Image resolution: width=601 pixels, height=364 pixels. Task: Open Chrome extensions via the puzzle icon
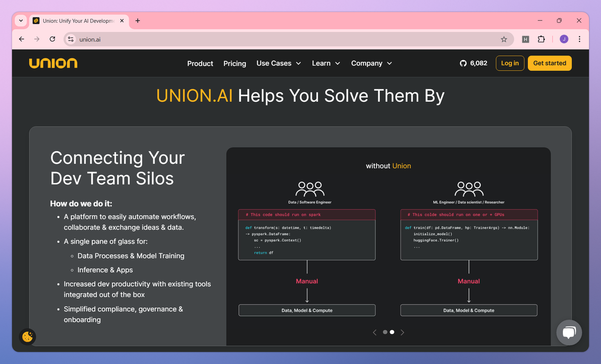(x=541, y=39)
